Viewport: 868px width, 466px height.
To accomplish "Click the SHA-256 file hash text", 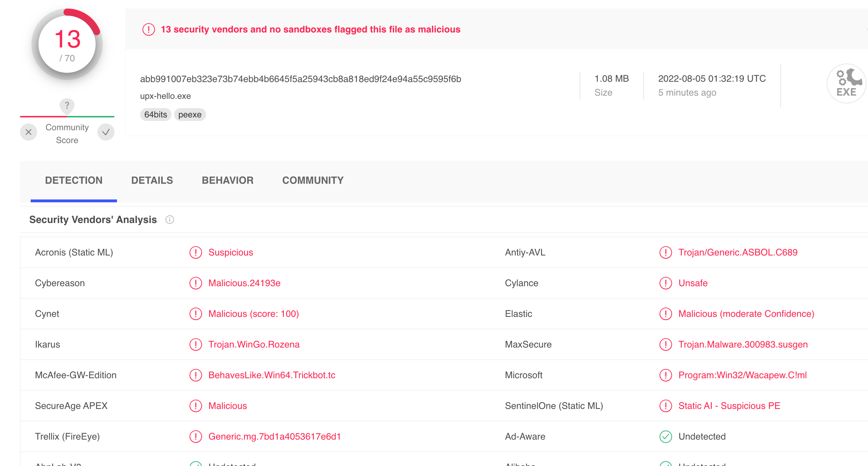I will pos(300,79).
